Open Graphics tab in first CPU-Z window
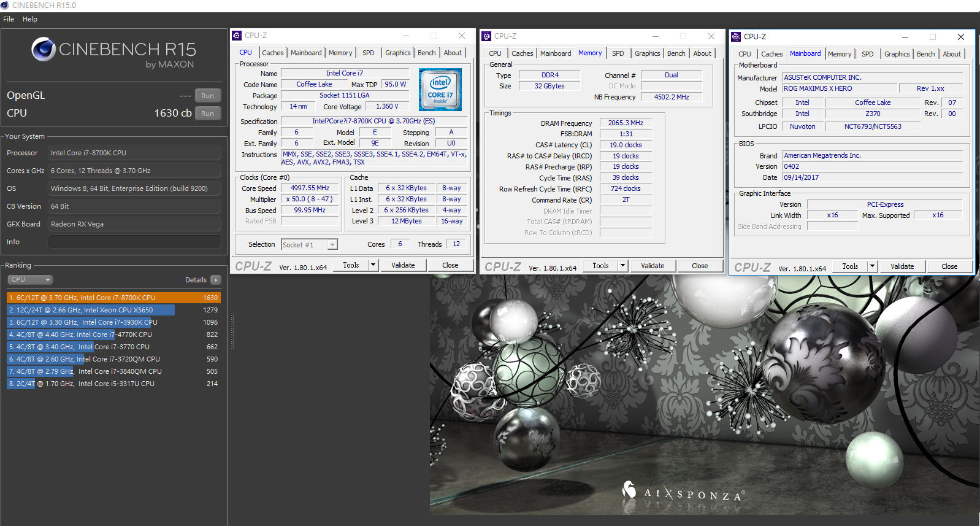Image resolution: width=980 pixels, height=526 pixels. point(398,53)
